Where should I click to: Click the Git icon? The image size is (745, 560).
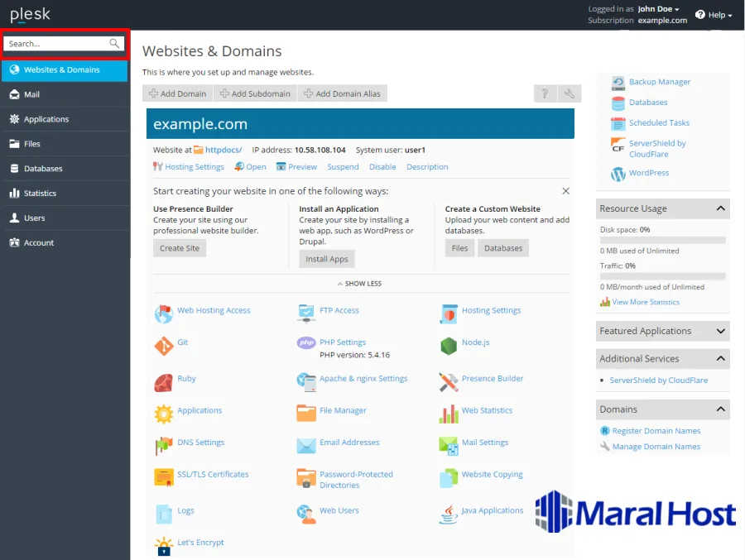(x=164, y=346)
